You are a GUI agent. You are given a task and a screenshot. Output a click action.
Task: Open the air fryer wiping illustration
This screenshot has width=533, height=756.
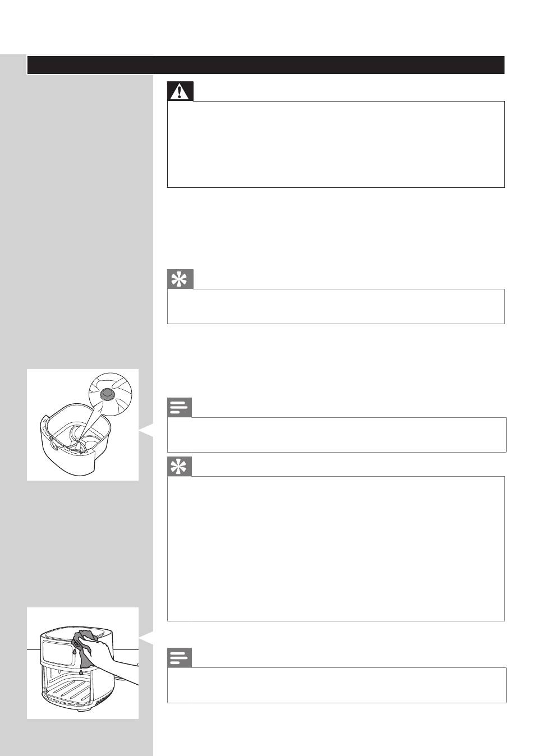pyautogui.click(x=82, y=663)
